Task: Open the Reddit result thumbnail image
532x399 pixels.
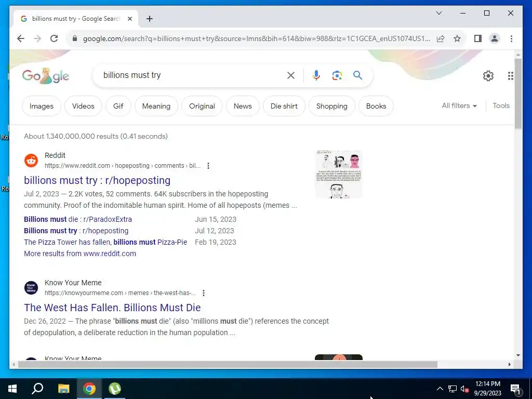Action: click(339, 175)
